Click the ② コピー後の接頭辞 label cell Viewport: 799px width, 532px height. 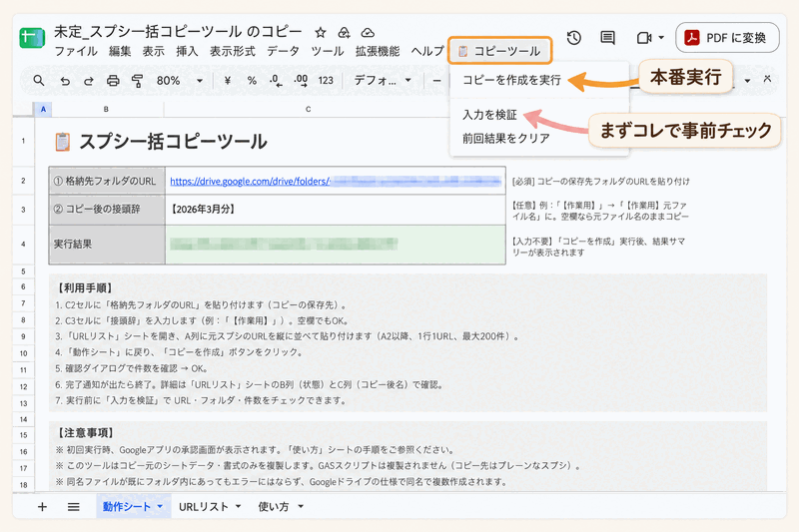(x=107, y=210)
